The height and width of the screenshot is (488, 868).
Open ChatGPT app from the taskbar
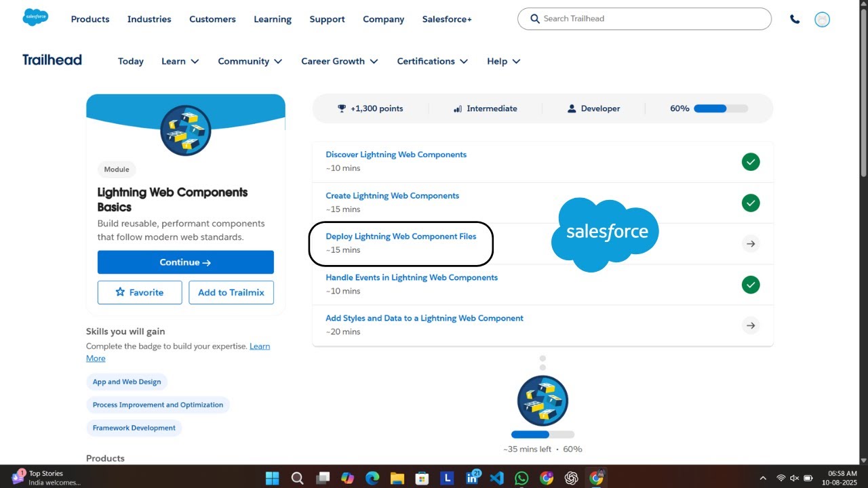point(571,478)
